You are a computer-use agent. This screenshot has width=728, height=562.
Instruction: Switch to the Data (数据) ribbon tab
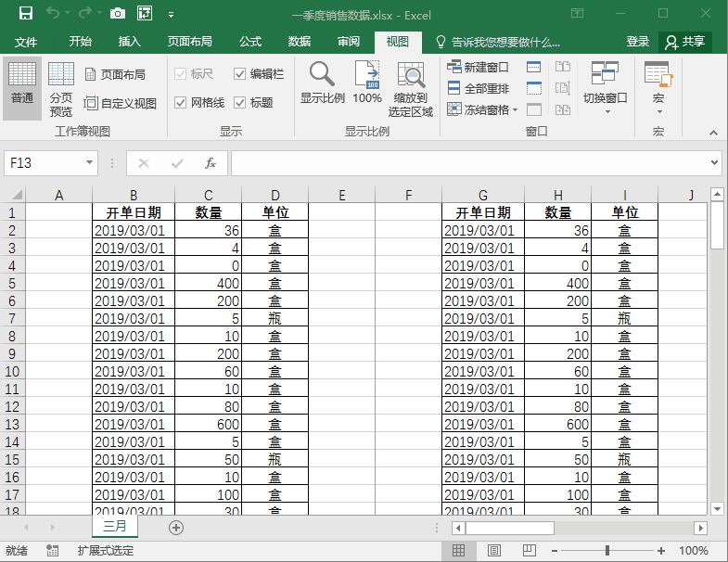click(299, 42)
